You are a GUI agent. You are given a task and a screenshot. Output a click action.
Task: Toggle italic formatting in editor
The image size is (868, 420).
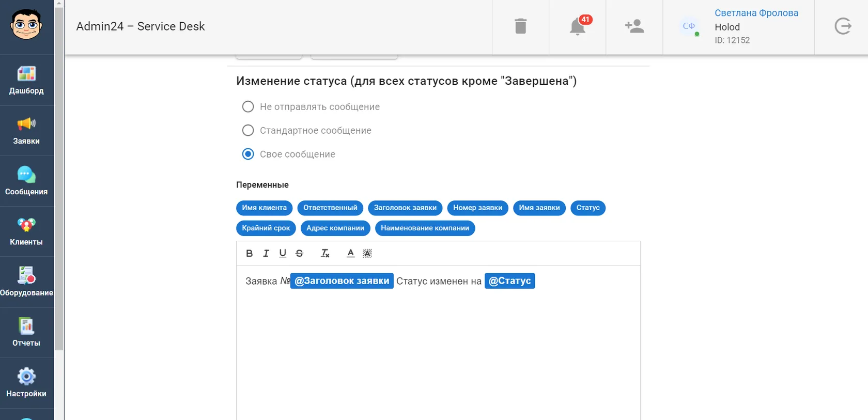click(266, 253)
